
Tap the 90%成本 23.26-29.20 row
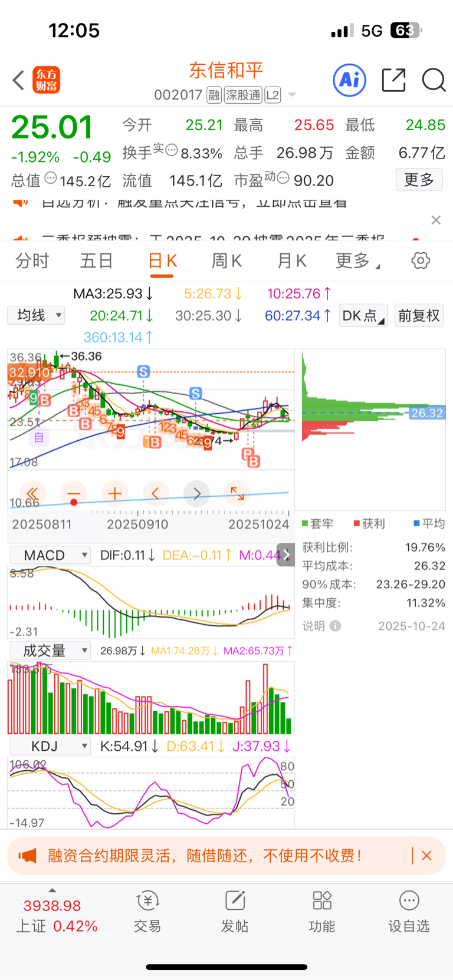[374, 585]
